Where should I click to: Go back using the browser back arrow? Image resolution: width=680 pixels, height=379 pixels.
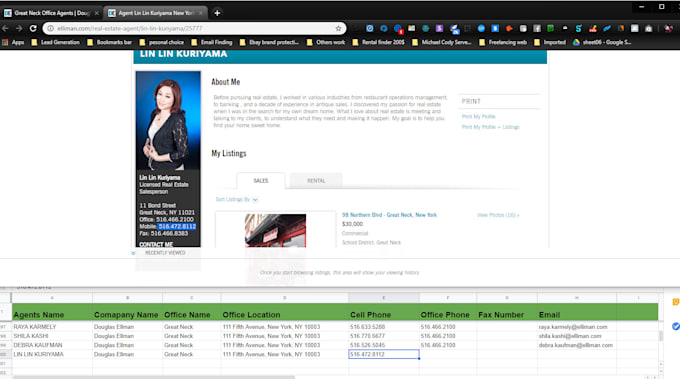5,28
